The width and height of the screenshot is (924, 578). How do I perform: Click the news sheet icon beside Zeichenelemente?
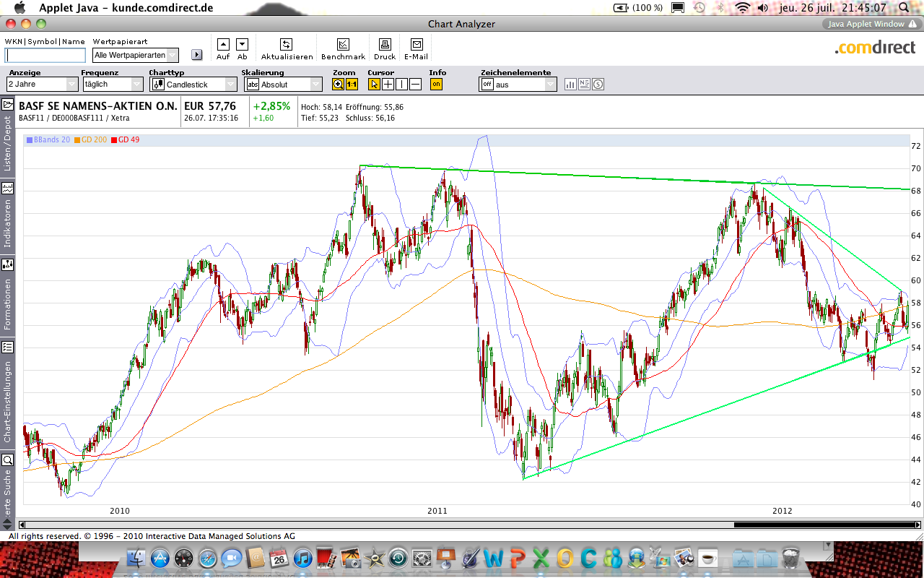[584, 84]
